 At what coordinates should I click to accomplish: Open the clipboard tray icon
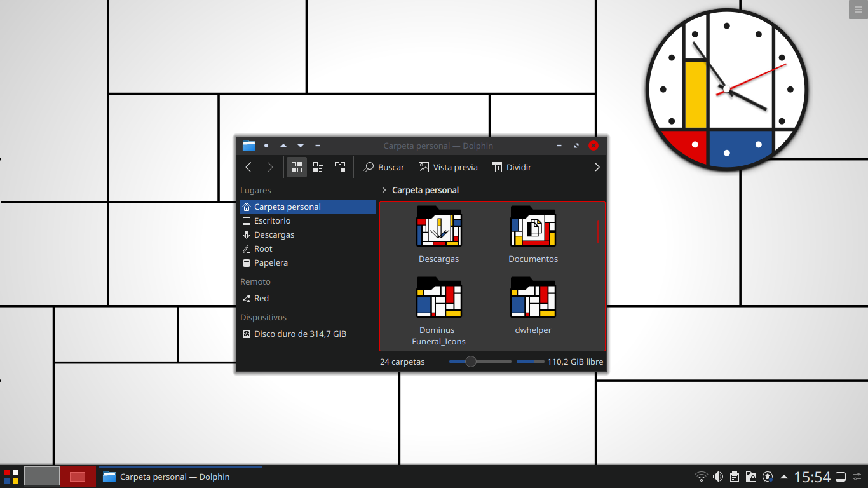pyautogui.click(x=735, y=477)
